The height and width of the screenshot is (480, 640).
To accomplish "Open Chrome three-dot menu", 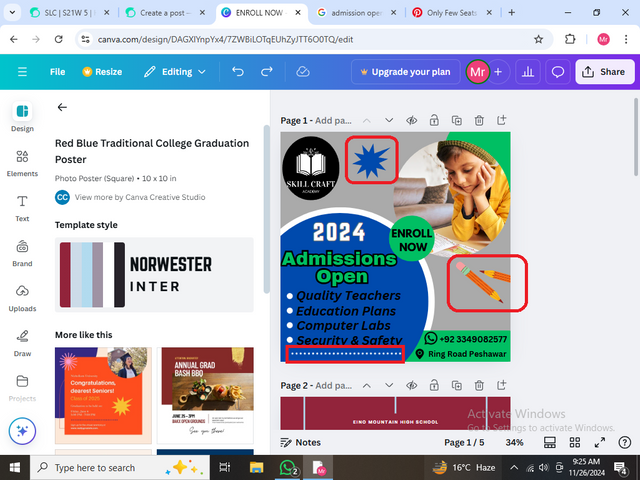I will pos(626,39).
